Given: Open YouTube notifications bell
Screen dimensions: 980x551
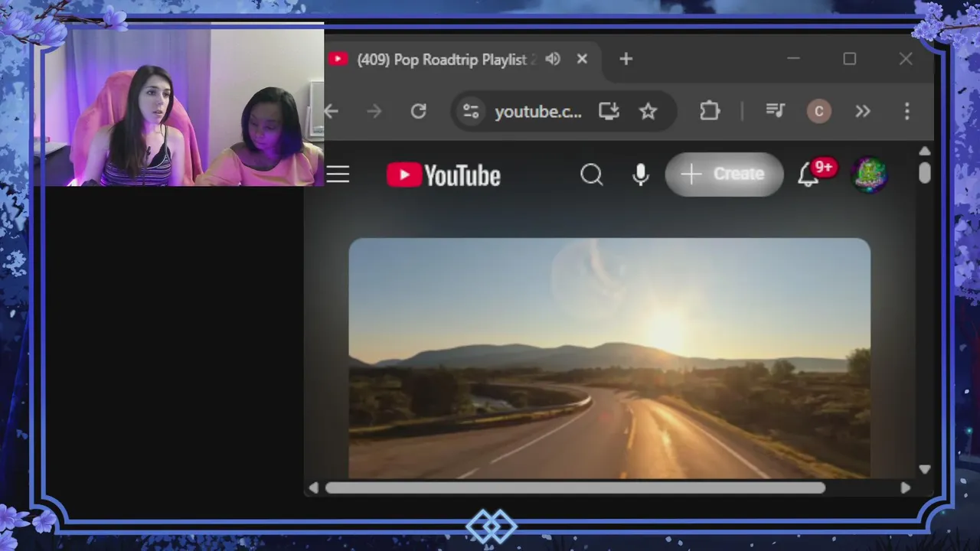Looking at the screenshot, I should pos(808,175).
